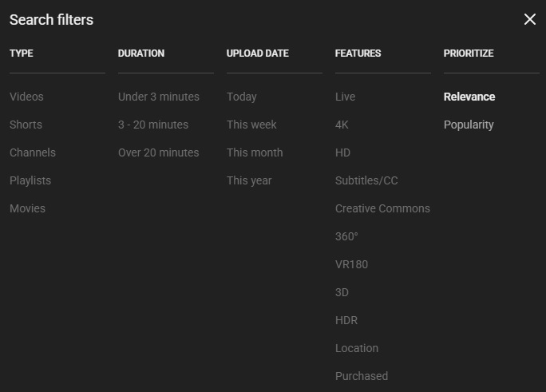Filter uploads from Today
546x392 pixels.
[x=242, y=97]
